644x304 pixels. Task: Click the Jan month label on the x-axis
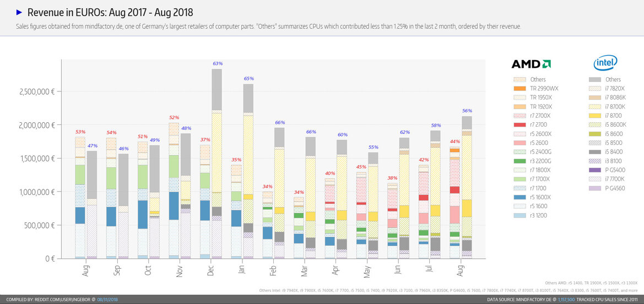click(x=242, y=270)
